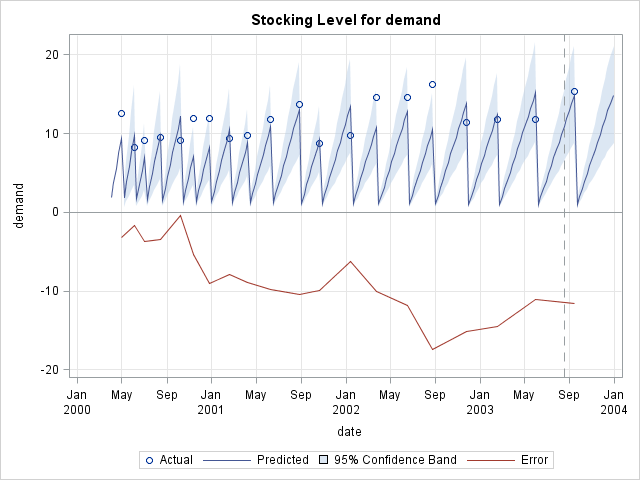Click the red Error line sample in legend
The width and height of the screenshot is (640, 480).
coord(491,460)
